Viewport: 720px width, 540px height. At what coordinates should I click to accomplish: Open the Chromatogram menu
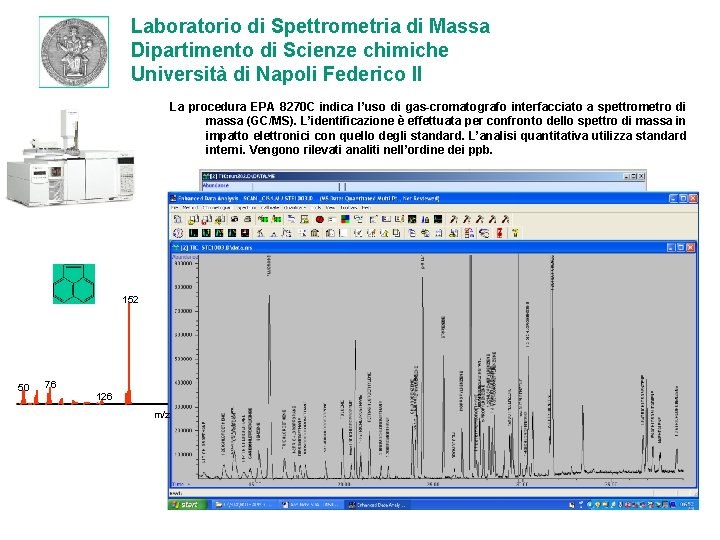[x=216, y=208]
